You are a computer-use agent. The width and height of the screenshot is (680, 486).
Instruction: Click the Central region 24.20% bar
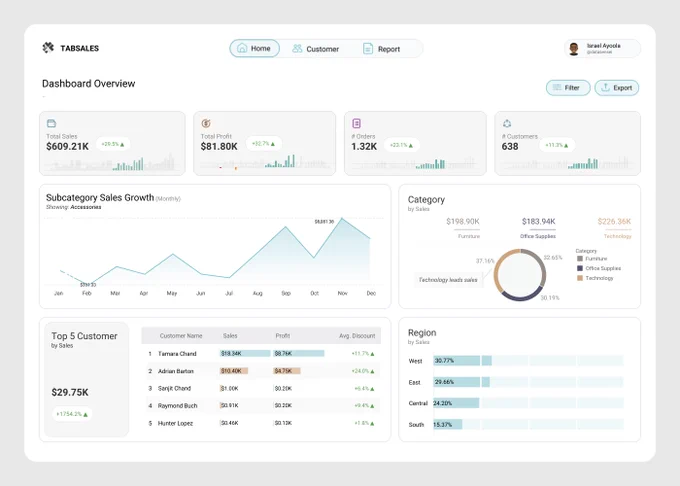pos(456,403)
